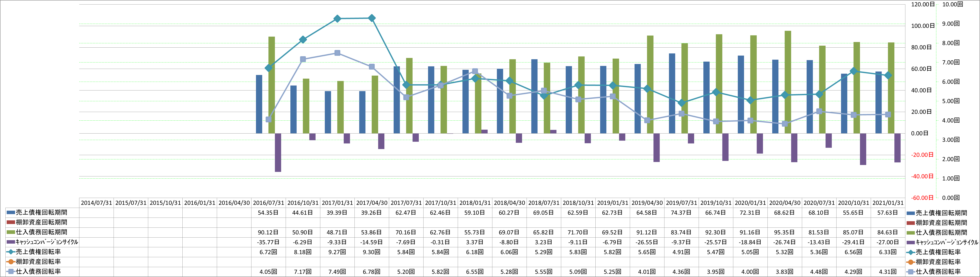This screenshot has width=980, height=277.
Task: Select the 4.31回 cell in the table
Action: tap(888, 272)
